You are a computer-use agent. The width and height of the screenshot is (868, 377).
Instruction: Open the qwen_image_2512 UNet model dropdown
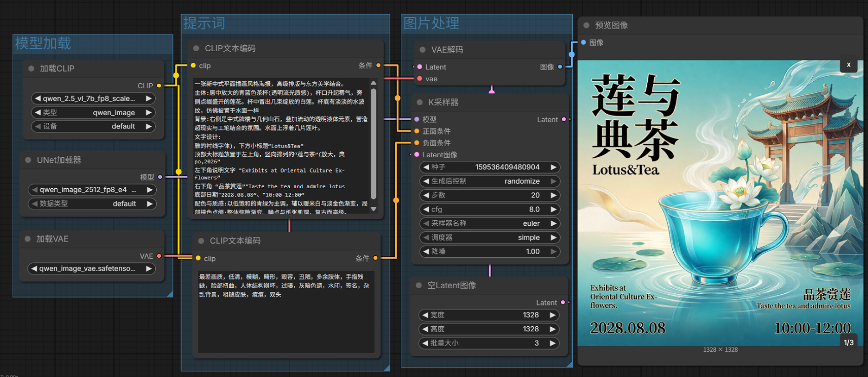click(92, 190)
